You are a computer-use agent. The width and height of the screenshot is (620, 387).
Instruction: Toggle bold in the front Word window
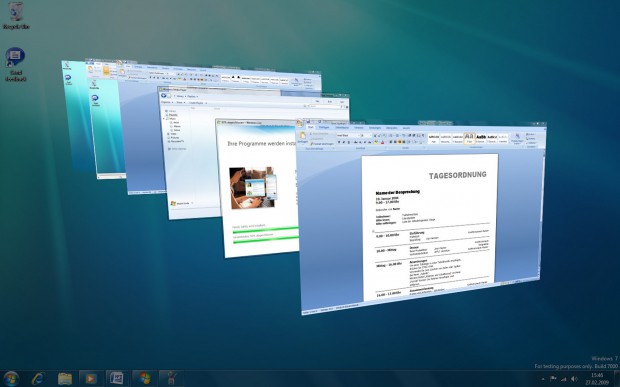339,142
